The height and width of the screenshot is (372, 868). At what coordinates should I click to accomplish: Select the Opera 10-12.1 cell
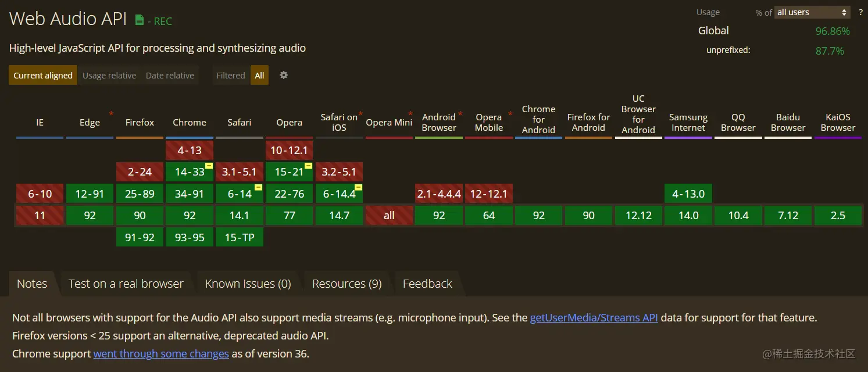[x=290, y=151]
